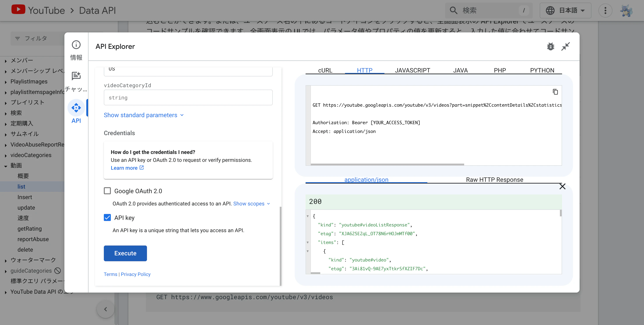644x325 pixels.
Task: Enable the Google OAuth 2.0 checkbox
Action: [107, 191]
